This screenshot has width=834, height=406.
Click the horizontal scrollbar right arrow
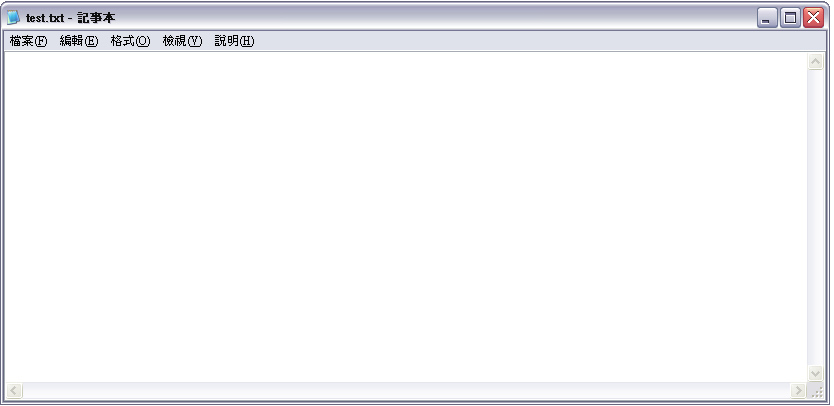coord(798,391)
